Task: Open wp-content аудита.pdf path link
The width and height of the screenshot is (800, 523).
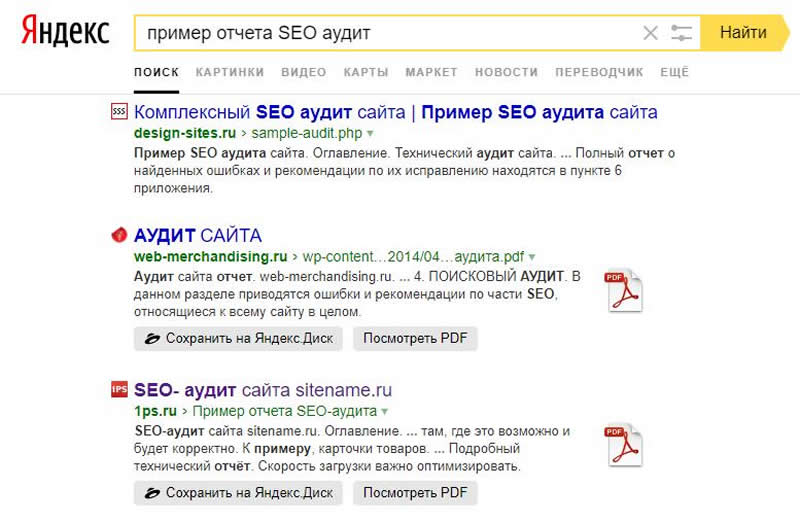Action: click(413, 257)
